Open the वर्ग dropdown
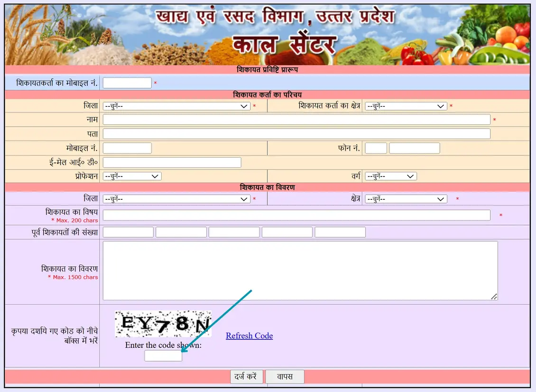Viewport: 536px width, 392px height. pyautogui.click(x=390, y=176)
